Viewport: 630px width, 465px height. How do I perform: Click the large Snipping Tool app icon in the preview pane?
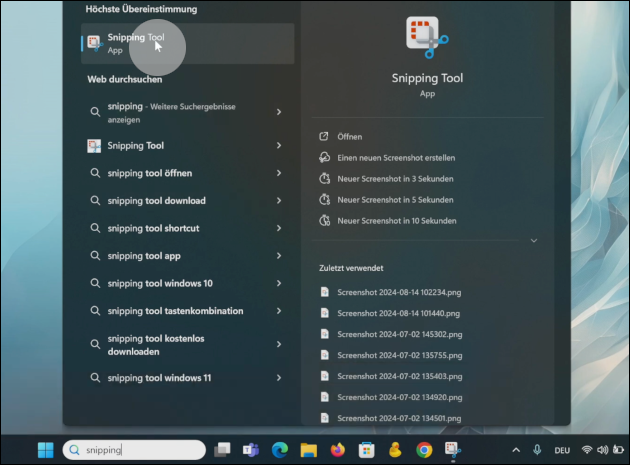tap(427, 37)
